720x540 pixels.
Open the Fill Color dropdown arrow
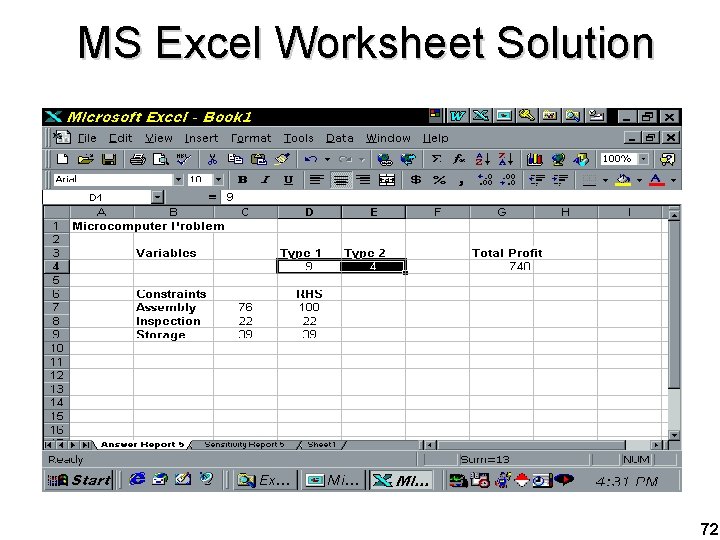(x=639, y=180)
